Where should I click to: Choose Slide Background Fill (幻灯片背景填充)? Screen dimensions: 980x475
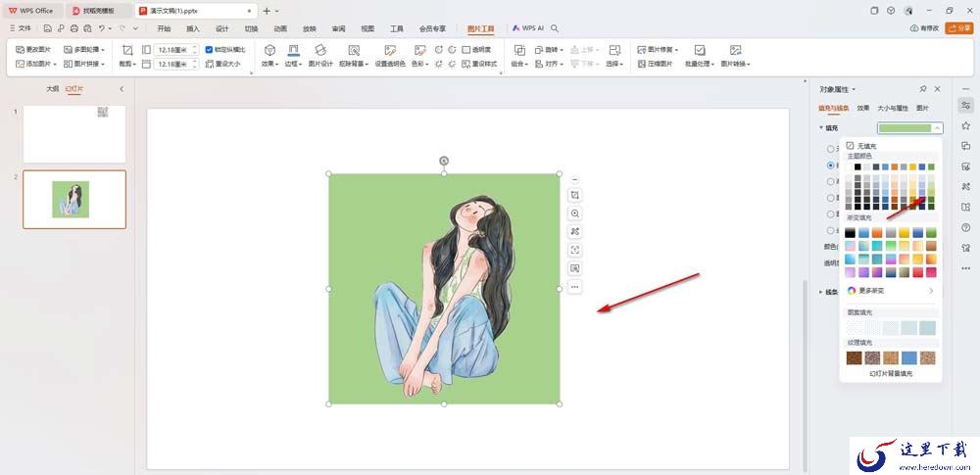pyautogui.click(x=891, y=374)
